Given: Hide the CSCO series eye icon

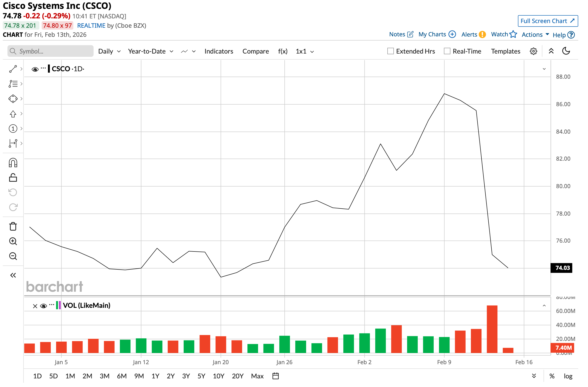Looking at the screenshot, I should click(x=35, y=69).
